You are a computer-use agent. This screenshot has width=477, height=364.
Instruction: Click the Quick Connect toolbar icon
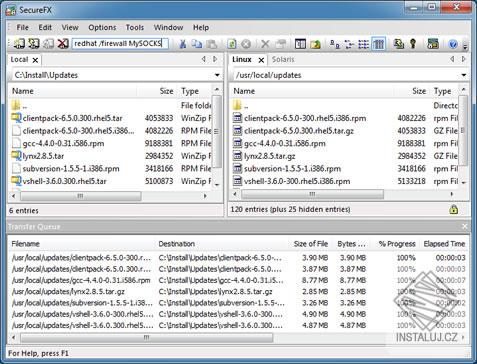click(33, 44)
